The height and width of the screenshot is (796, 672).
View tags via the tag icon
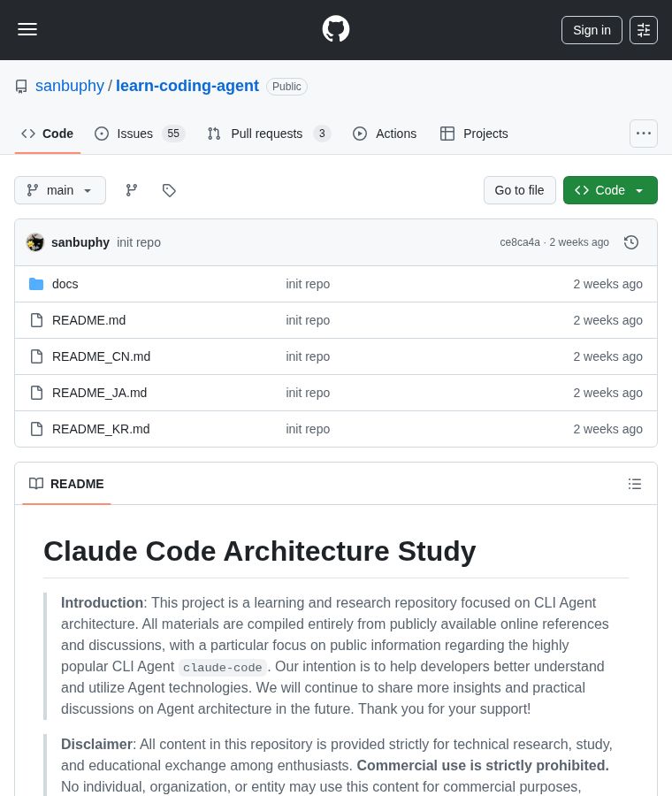click(x=169, y=190)
